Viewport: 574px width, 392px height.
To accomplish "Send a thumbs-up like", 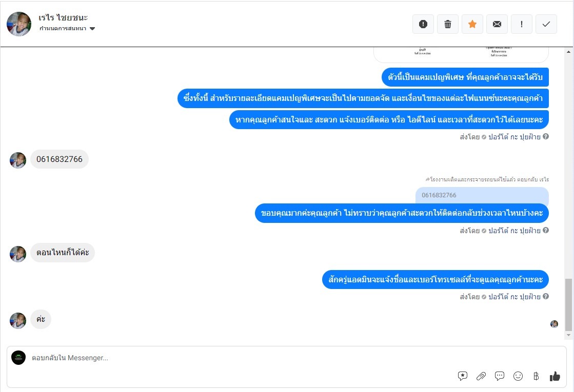I will click(555, 376).
